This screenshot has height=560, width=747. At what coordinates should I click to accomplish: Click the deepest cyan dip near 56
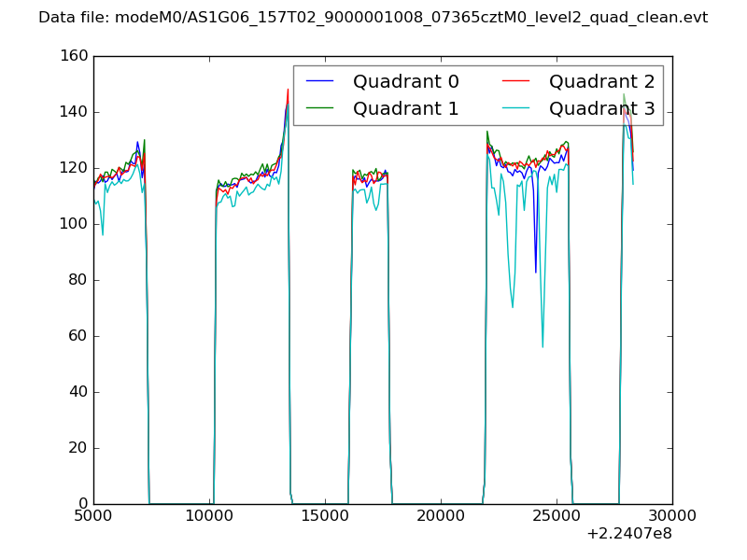click(543, 346)
